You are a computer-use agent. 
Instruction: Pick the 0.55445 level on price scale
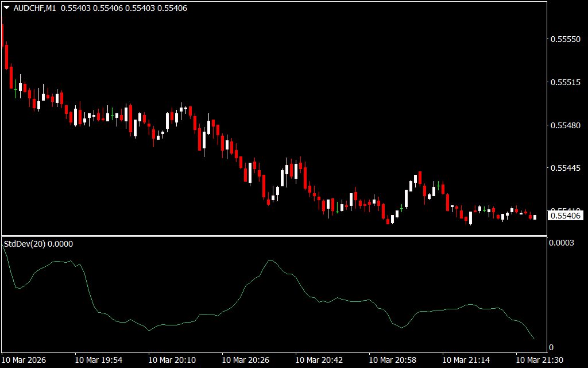566,168
